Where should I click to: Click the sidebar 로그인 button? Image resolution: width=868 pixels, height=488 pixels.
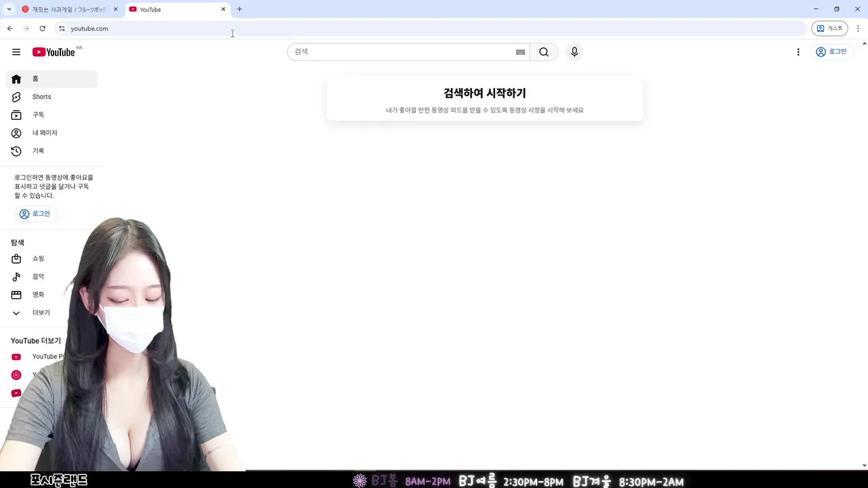pos(35,213)
